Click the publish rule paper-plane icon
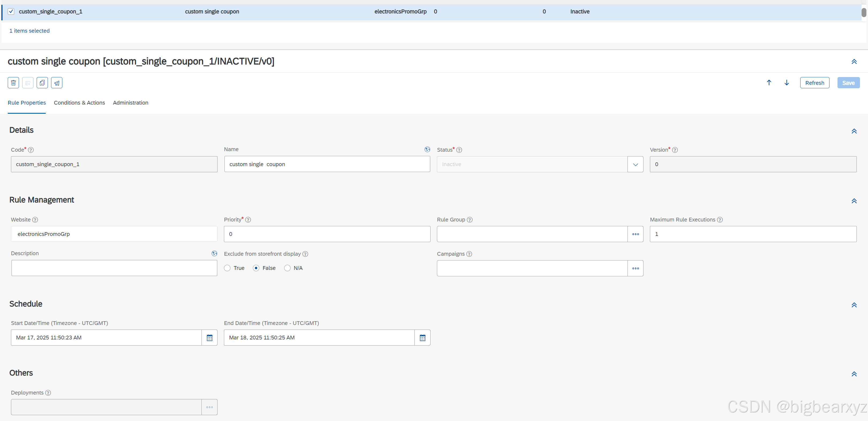Viewport: 868px width, 421px height. point(57,83)
